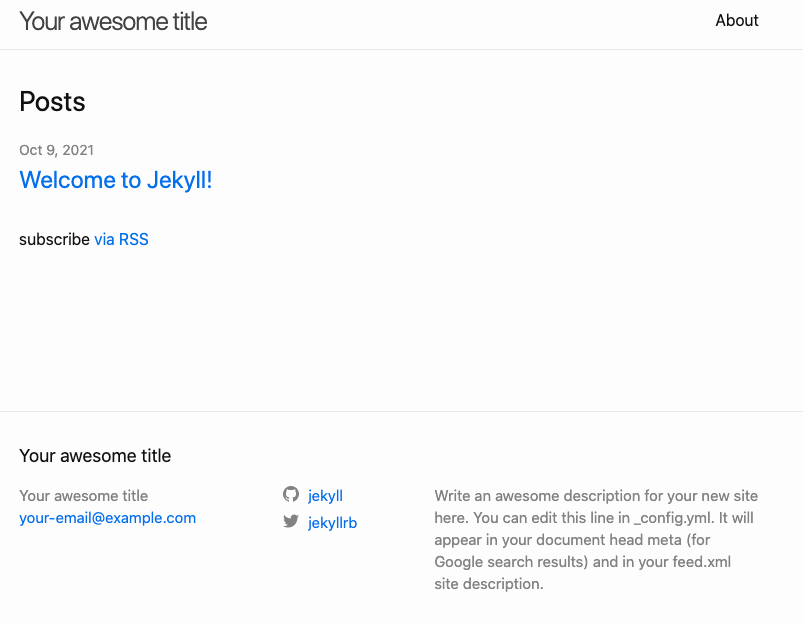Click '_config.yml' text in the description
803x623 pixels.
pos(673,518)
